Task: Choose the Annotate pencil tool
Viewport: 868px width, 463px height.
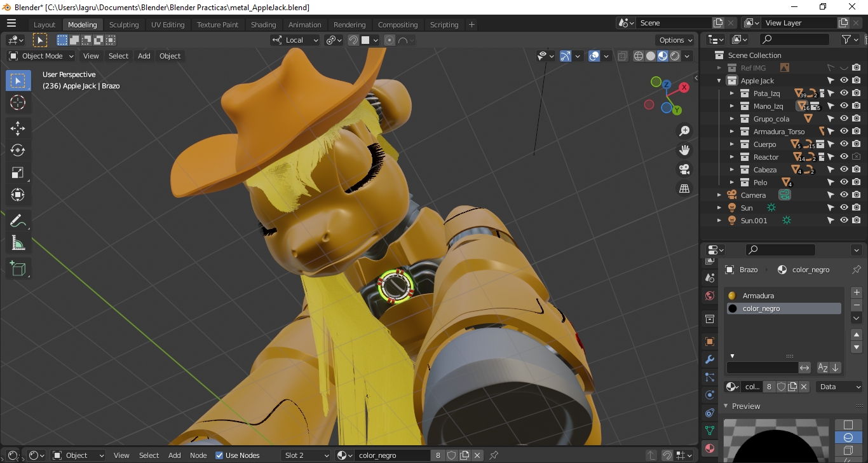Action: point(18,221)
